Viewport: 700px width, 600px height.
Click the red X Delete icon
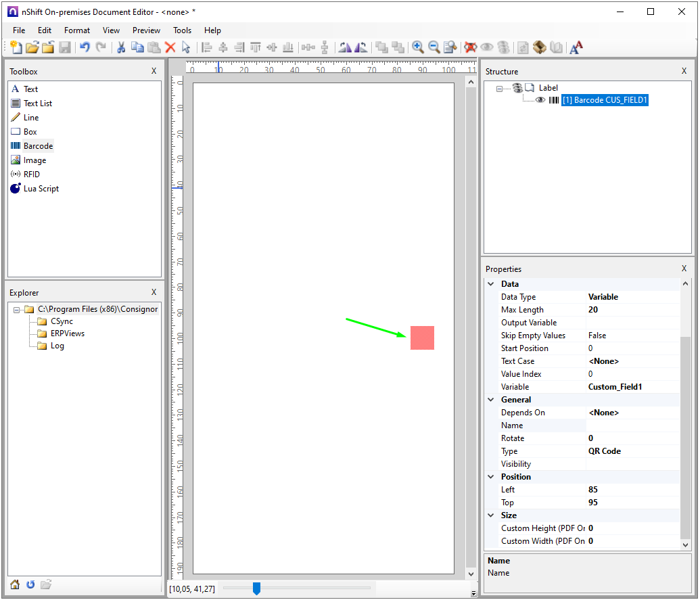pyautogui.click(x=170, y=47)
